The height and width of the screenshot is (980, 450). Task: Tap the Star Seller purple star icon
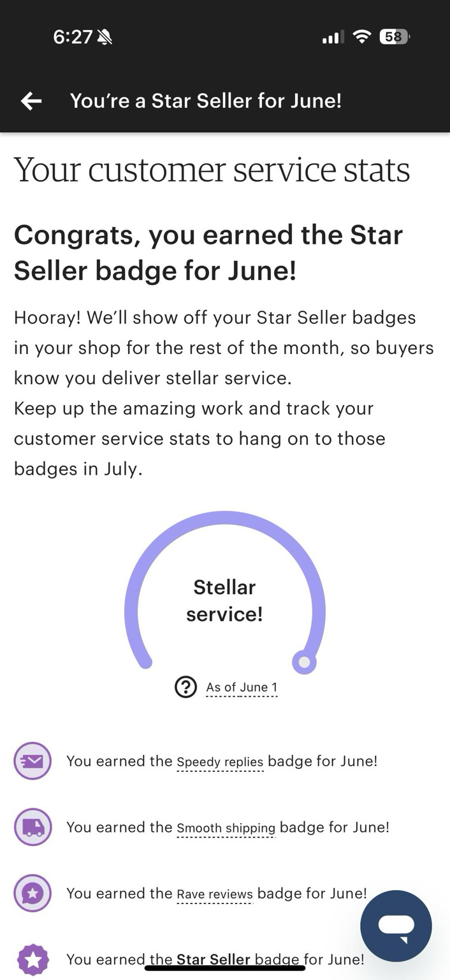(33, 960)
